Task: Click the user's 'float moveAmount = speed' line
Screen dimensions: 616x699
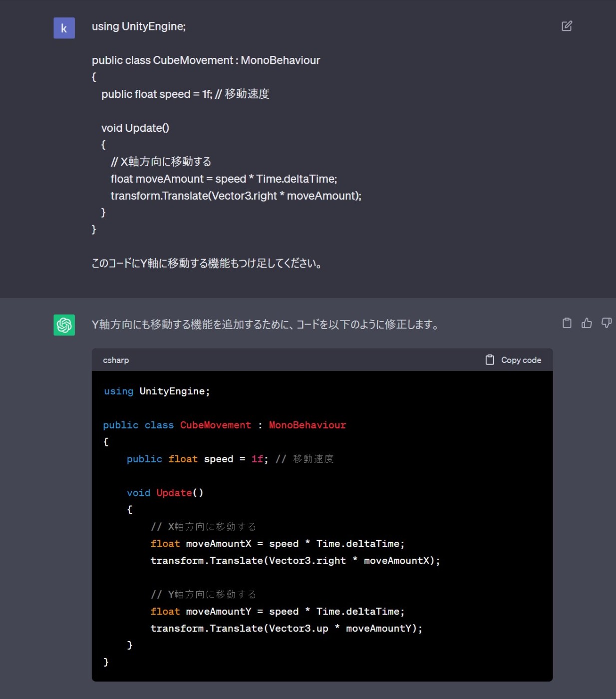Action: 224,179
